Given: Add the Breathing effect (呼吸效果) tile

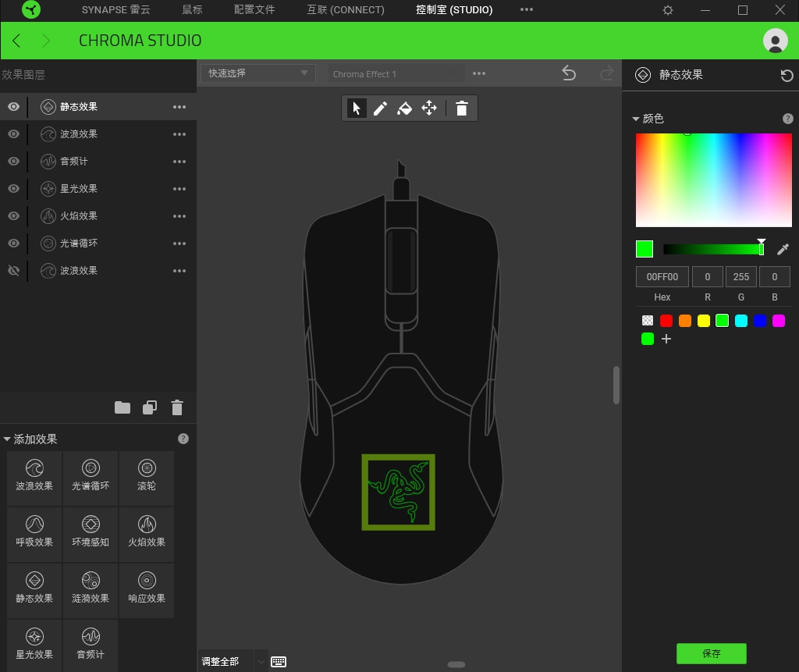Looking at the screenshot, I should coord(34,532).
